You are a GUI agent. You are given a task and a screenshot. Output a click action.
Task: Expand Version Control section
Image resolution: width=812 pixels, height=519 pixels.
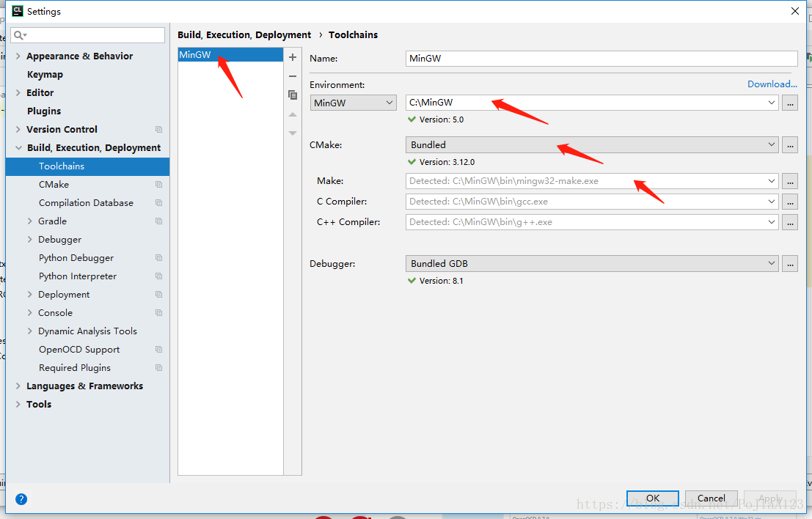click(x=18, y=129)
